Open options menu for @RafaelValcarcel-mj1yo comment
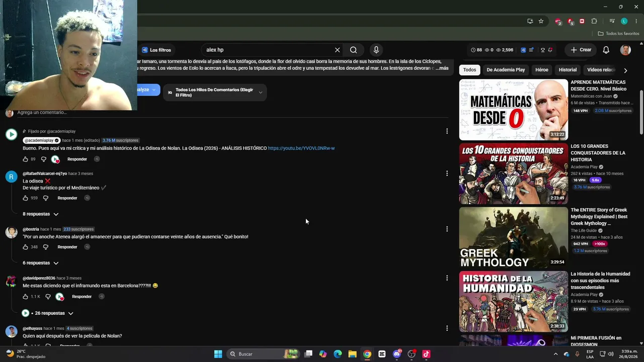This screenshot has height=362, width=644. [447, 173]
